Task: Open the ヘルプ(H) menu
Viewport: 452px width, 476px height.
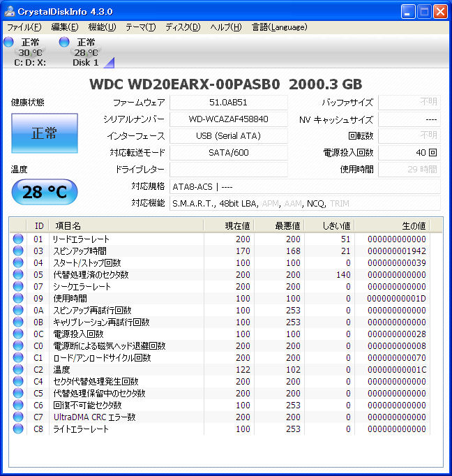Action: (x=226, y=27)
